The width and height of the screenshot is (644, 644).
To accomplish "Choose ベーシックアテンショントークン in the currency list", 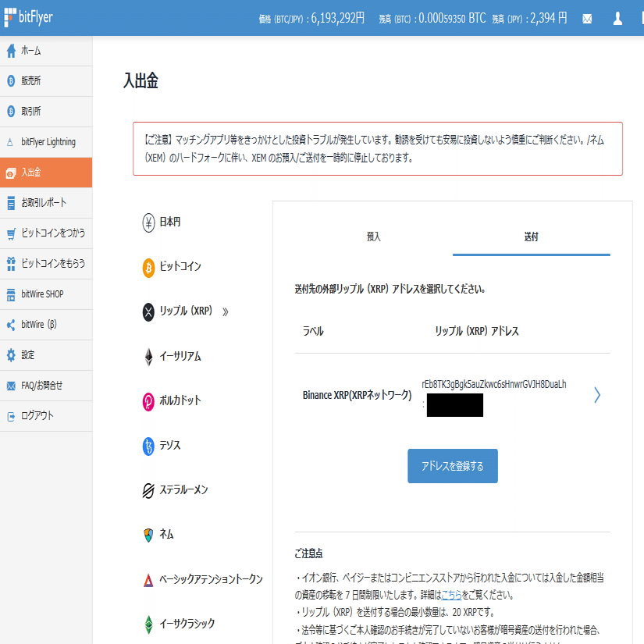I will 211,579.
